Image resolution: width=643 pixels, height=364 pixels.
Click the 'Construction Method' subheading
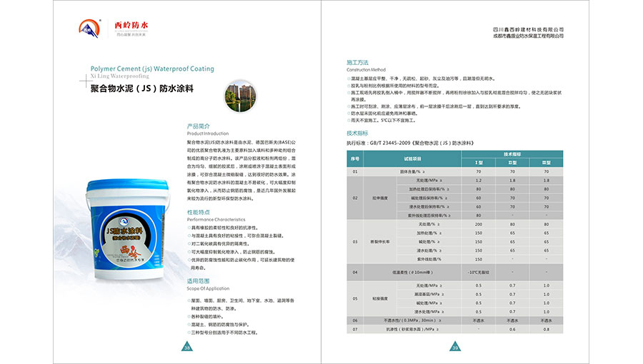coord(367,70)
